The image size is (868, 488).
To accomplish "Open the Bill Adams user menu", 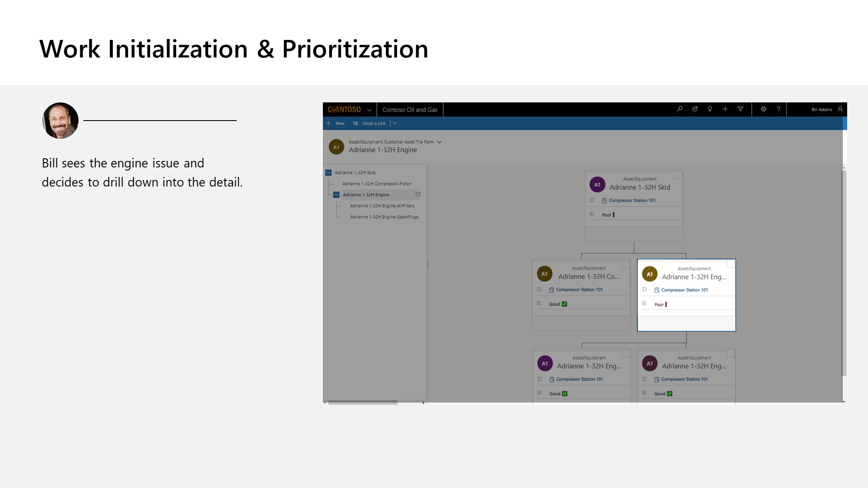I will click(x=826, y=110).
